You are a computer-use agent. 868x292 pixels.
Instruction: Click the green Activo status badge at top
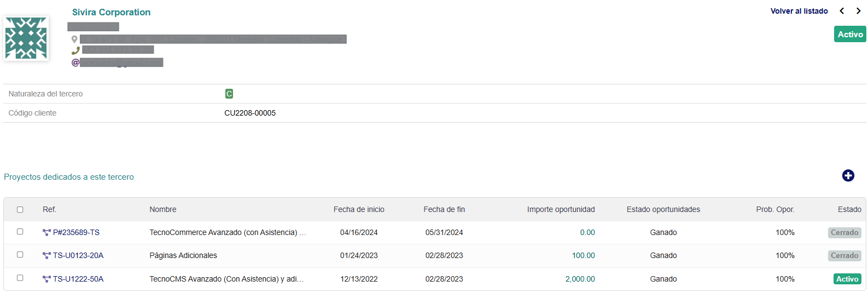[x=850, y=34]
